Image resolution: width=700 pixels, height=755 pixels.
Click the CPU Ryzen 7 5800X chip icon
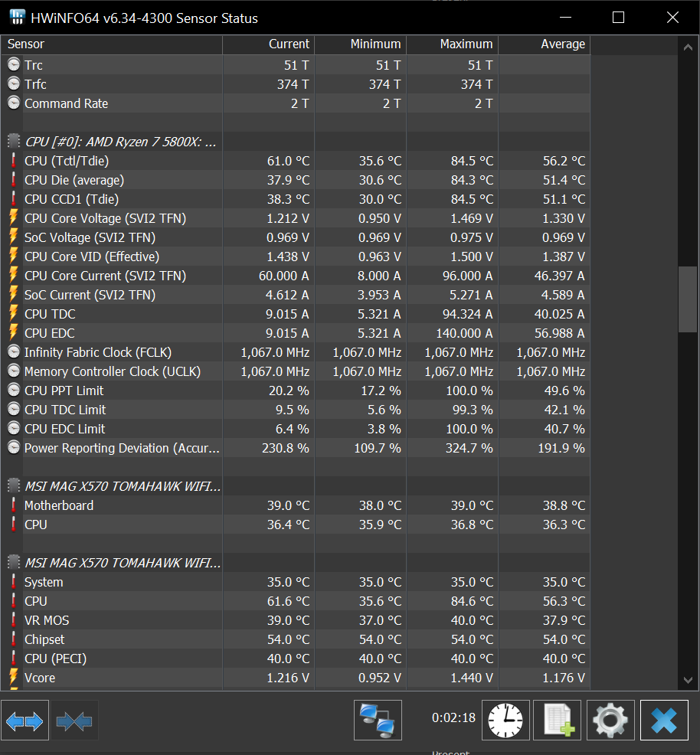[x=14, y=142]
